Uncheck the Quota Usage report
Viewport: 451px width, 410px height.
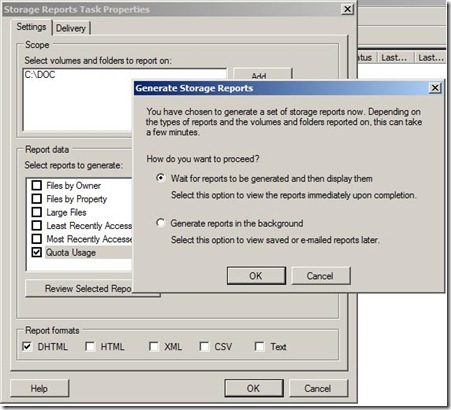click(x=37, y=252)
